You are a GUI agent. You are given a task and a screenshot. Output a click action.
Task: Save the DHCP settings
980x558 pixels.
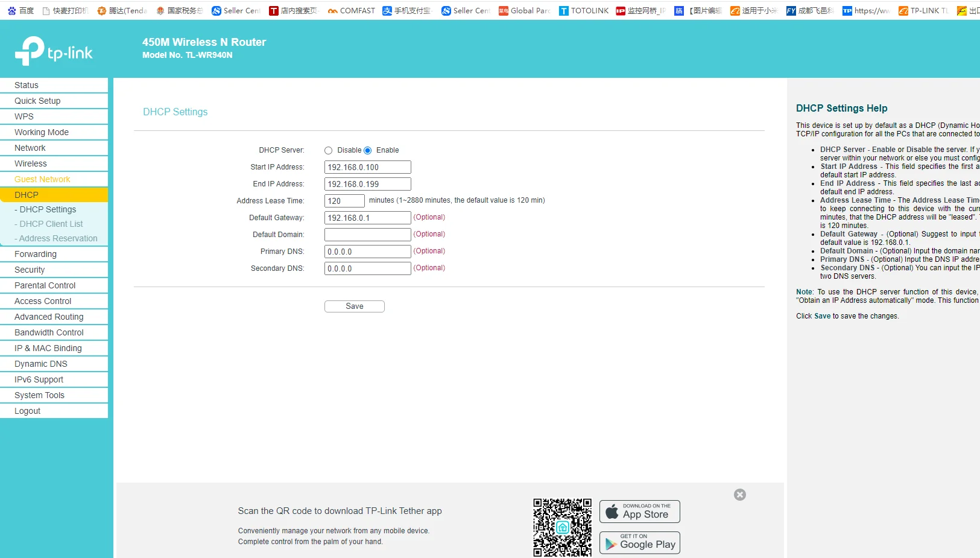click(355, 306)
